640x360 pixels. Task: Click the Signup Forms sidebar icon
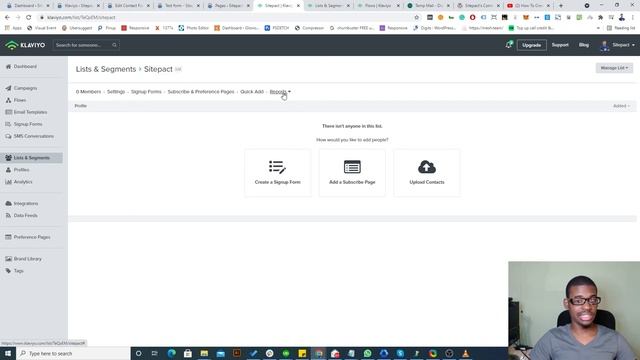point(8,124)
